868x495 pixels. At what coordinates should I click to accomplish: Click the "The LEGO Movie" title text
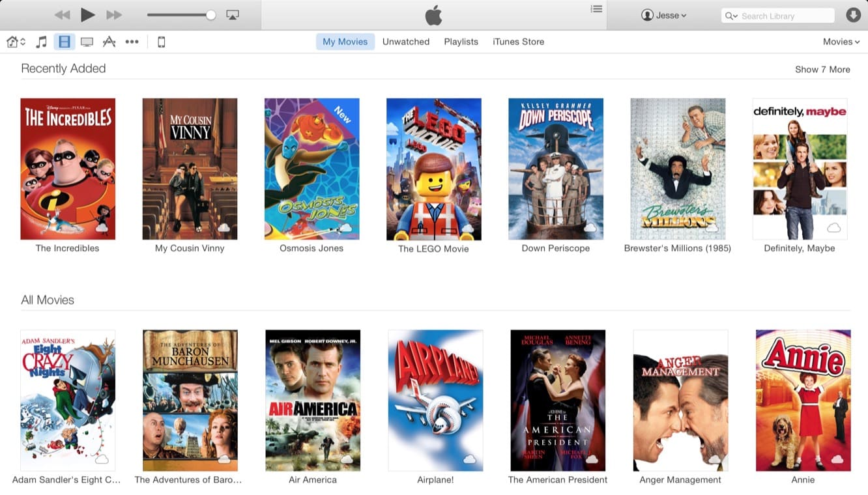coord(433,249)
